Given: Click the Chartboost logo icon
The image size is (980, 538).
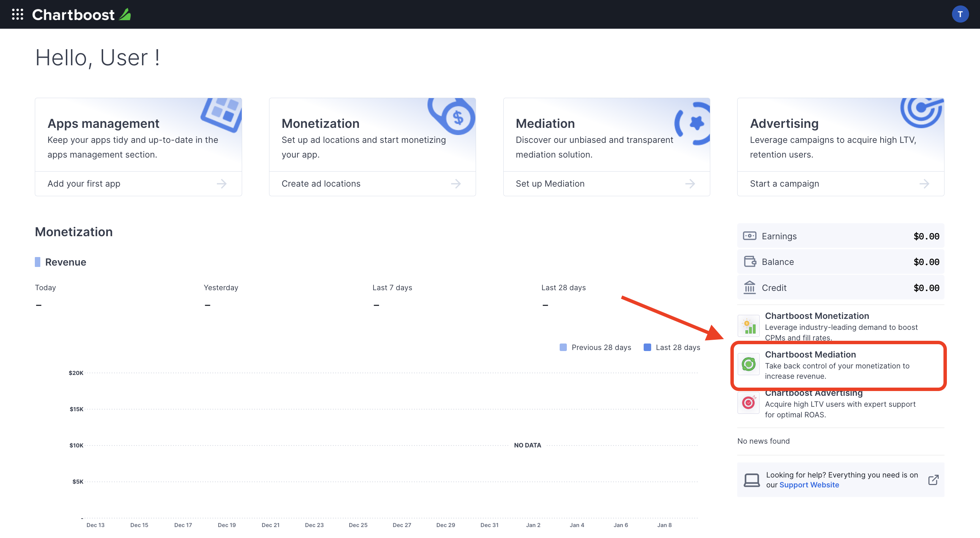Looking at the screenshot, I should click(x=126, y=14).
